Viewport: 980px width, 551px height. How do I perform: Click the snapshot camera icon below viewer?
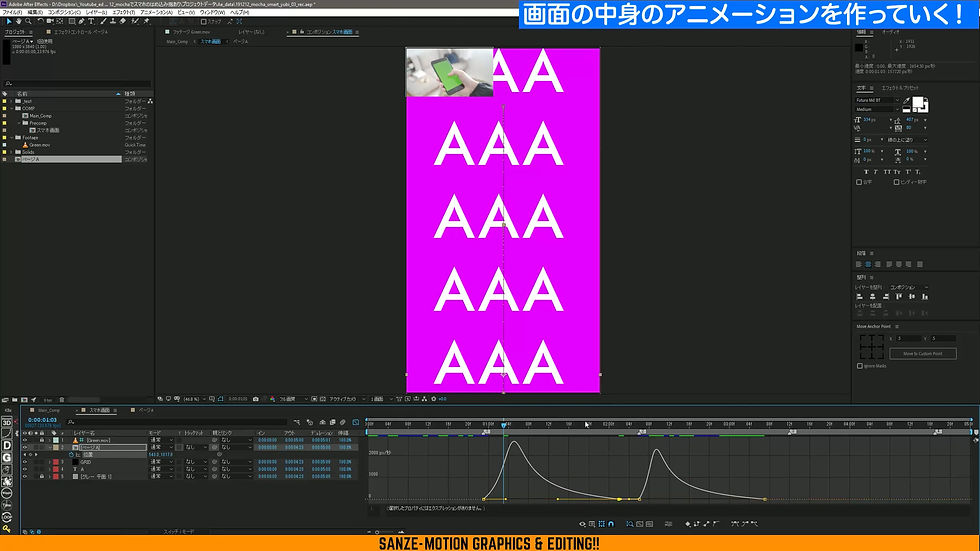[x=256, y=399]
